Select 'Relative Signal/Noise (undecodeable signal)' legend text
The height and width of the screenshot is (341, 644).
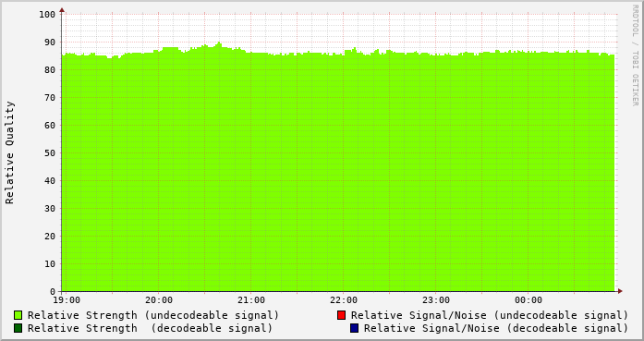[x=490, y=315]
